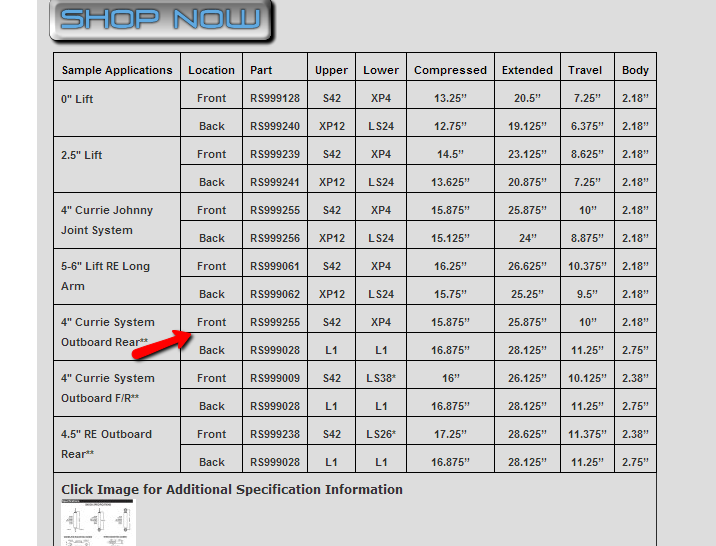Click the 15.75" compressed value
This screenshot has width=716, height=546.
coord(450,294)
